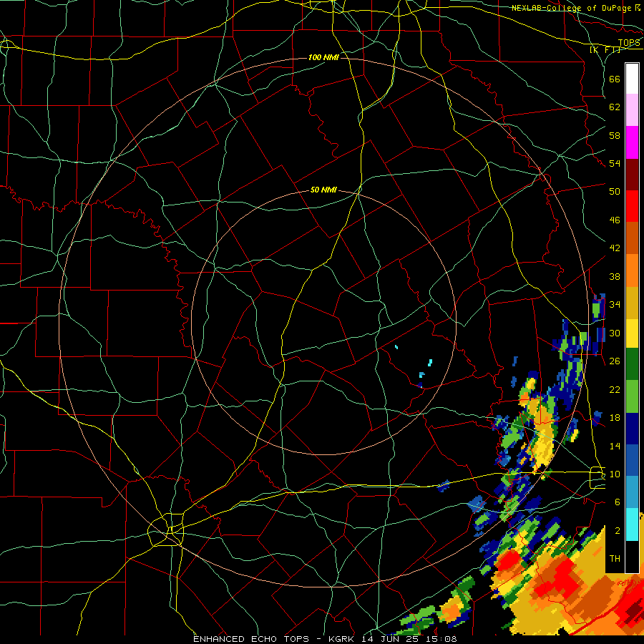
Task: Choose the gold legend color segment
Action: click(632, 302)
